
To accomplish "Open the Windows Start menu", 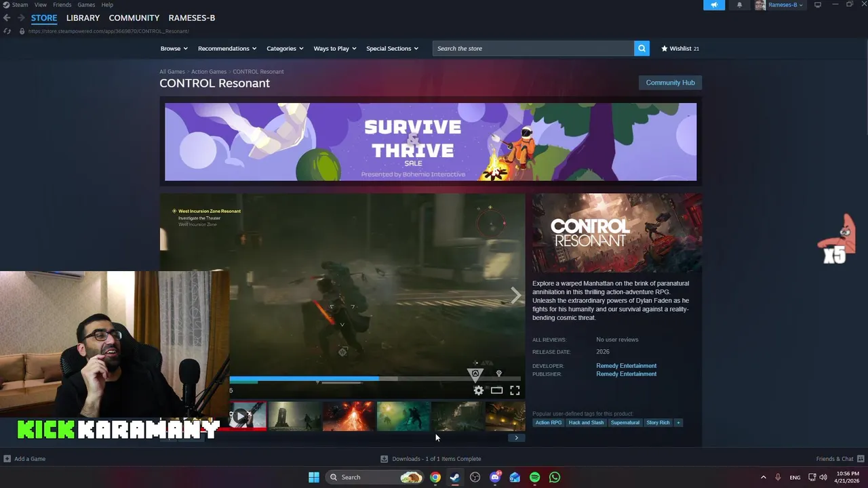I will [x=314, y=477].
